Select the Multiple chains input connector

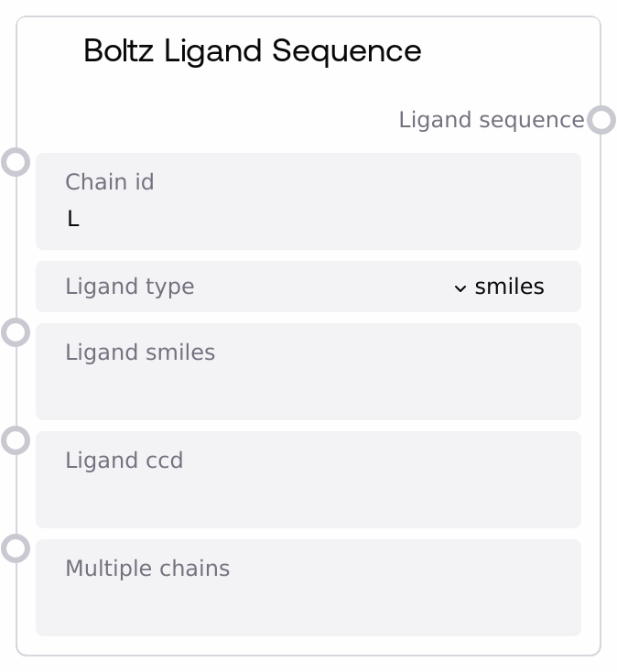click(x=16, y=548)
